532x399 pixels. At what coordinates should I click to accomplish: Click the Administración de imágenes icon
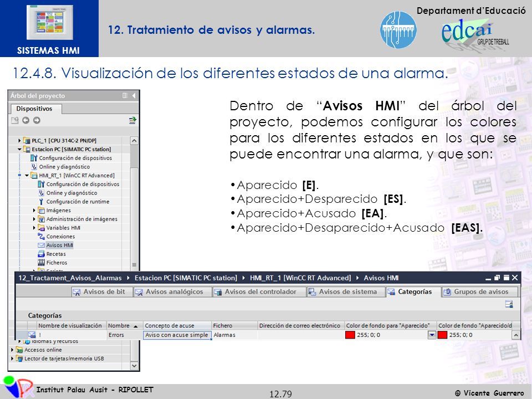41,219
